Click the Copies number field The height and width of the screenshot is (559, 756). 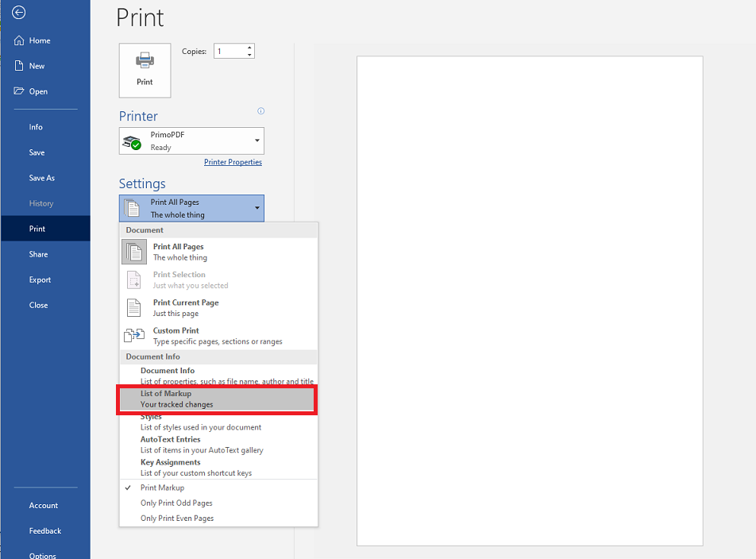[x=230, y=51]
